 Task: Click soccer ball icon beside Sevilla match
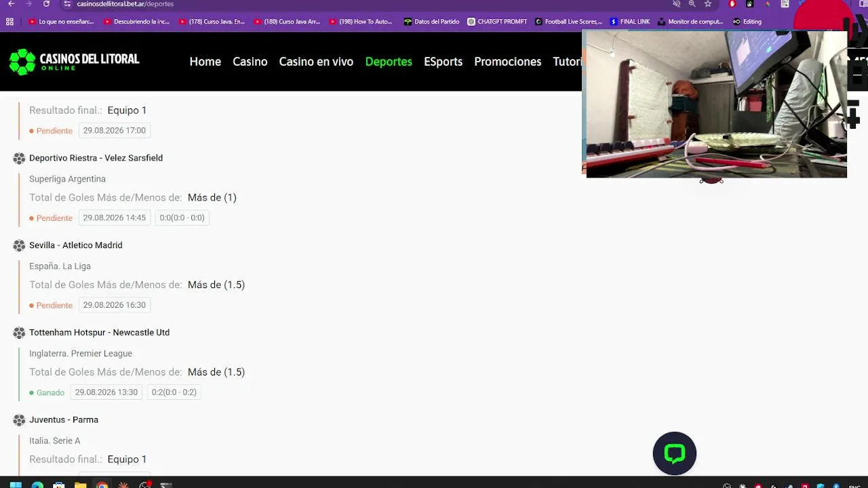[x=19, y=245]
